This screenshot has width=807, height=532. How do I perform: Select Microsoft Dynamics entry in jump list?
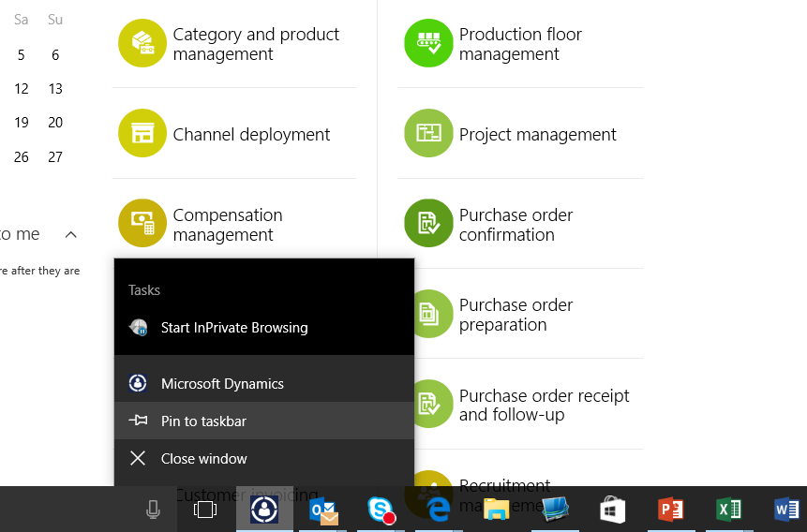[222, 384]
